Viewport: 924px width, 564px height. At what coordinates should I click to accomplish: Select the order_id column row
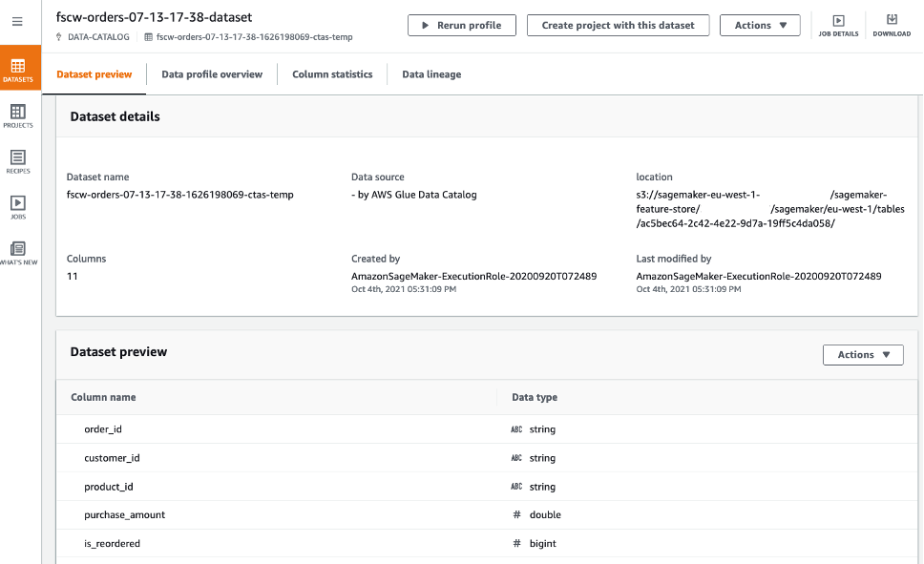click(x=103, y=429)
